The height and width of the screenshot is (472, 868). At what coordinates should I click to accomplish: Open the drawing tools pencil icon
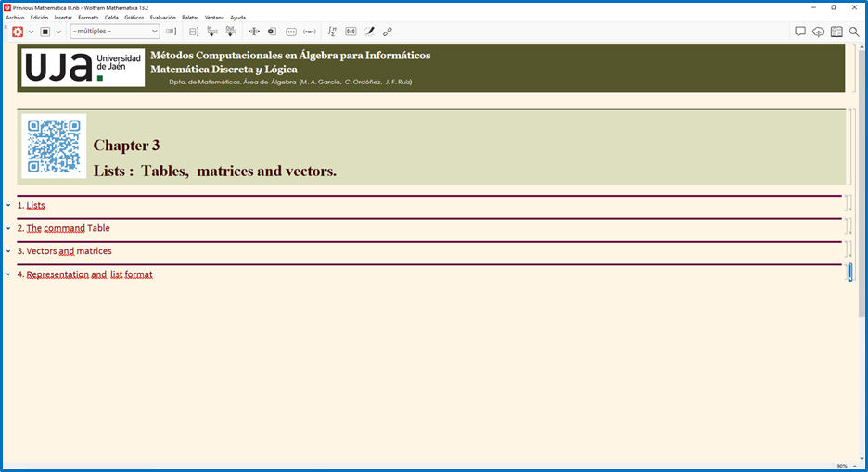(x=369, y=32)
